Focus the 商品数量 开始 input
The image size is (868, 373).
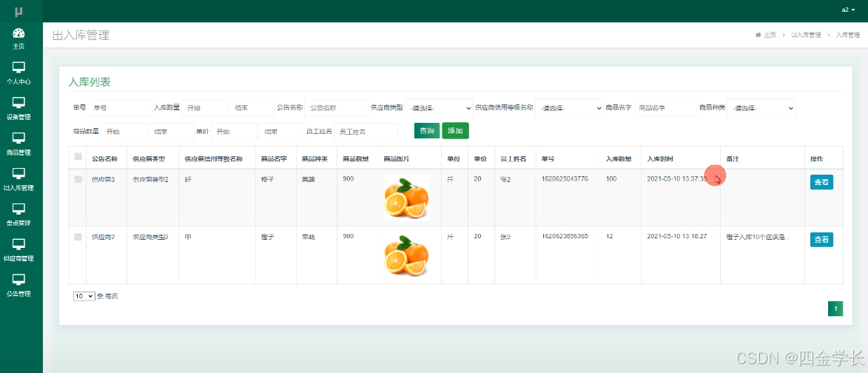124,132
